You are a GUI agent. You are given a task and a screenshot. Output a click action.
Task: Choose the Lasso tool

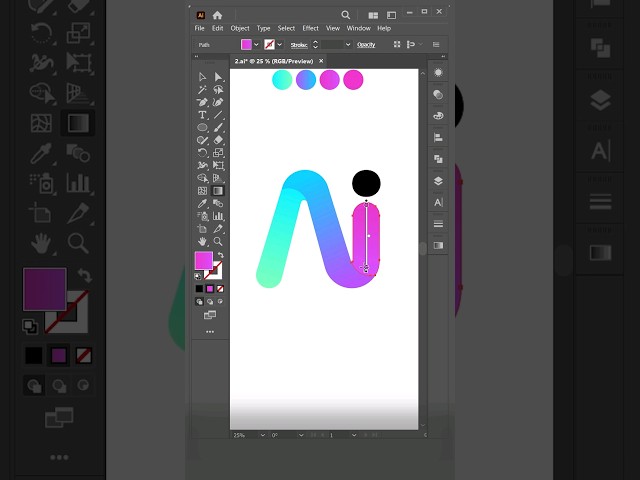[218, 89]
